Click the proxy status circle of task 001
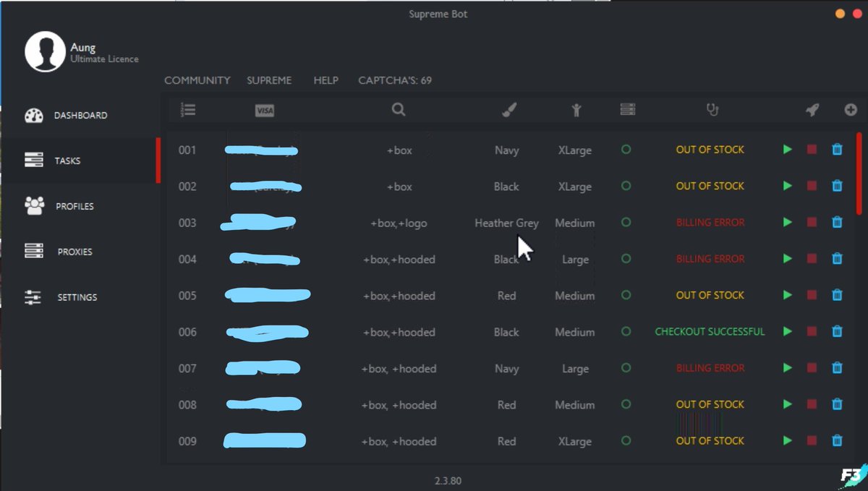Screen dimensions: 868x491 626,149
